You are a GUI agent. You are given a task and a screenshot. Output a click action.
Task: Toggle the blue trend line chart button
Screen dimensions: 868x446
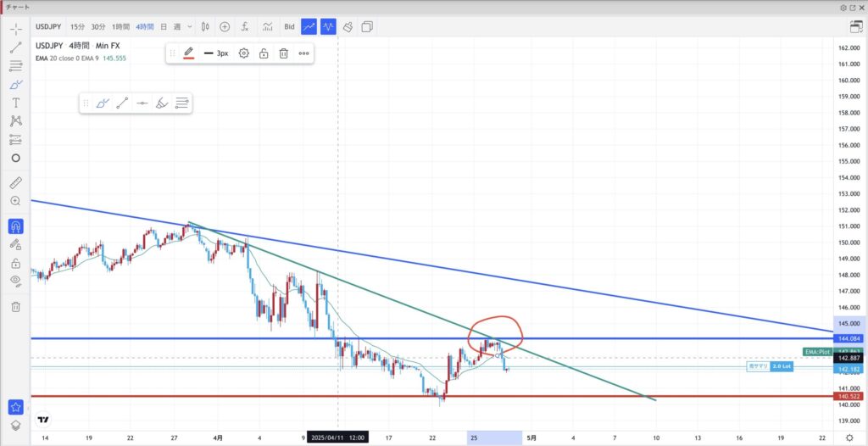click(x=309, y=26)
